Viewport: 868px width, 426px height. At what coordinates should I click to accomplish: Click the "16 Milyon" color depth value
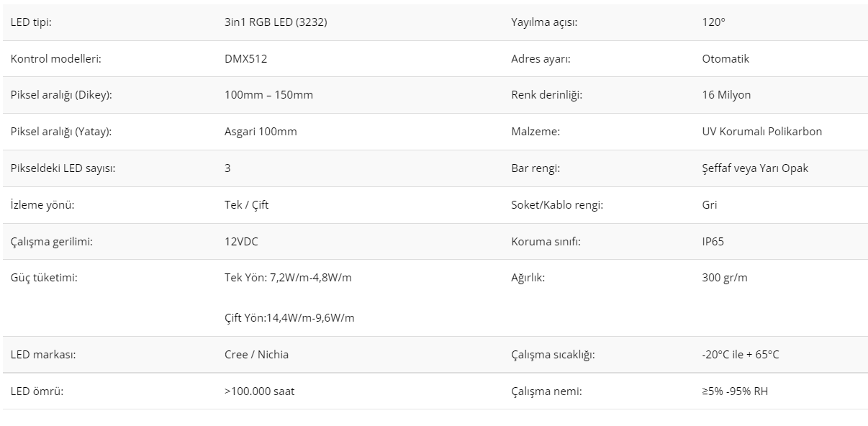[726, 95]
